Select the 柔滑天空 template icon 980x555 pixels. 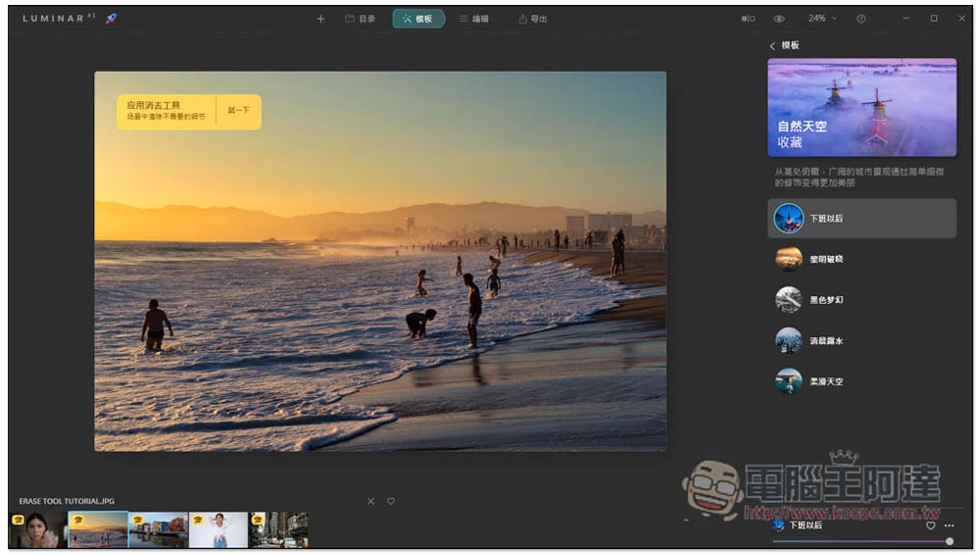789,381
